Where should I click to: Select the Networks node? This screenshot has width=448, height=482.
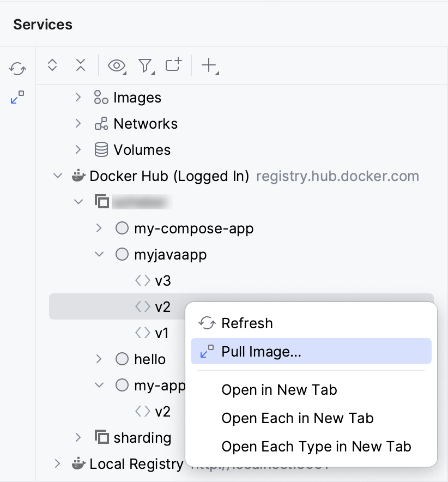(146, 123)
